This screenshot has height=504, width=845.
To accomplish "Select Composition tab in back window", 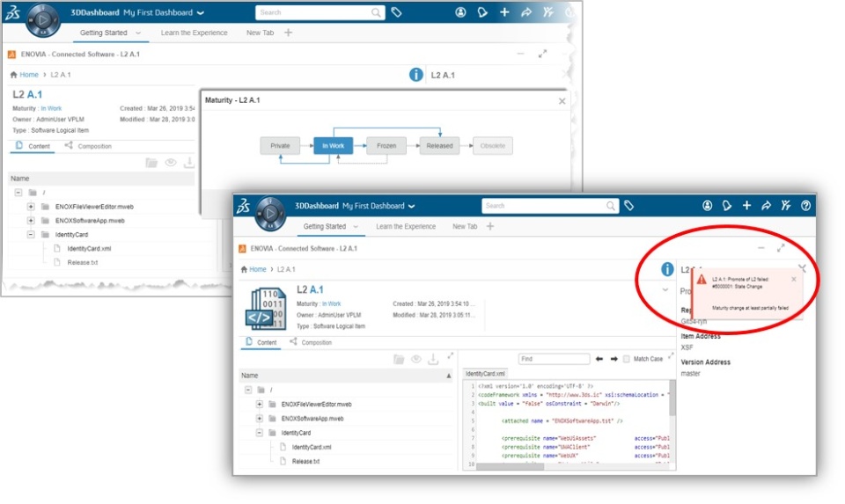I will tap(88, 146).
